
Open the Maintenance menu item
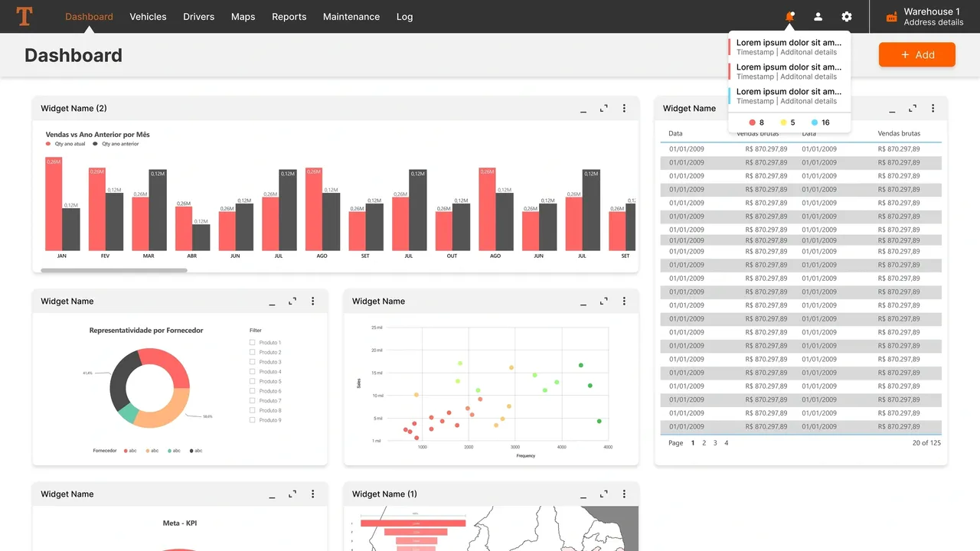pyautogui.click(x=351, y=17)
